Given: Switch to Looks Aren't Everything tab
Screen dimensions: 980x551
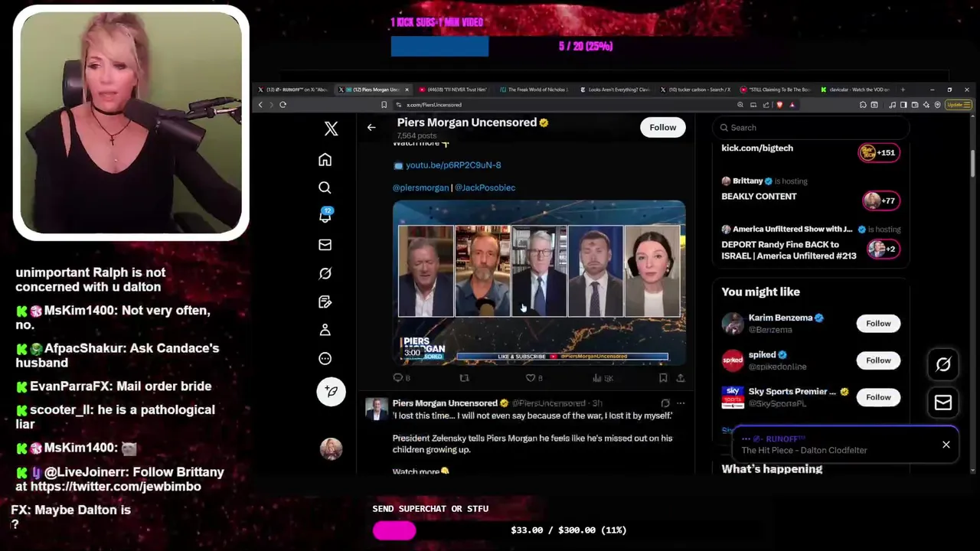Looking at the screenshot, I should coord(615,90).
